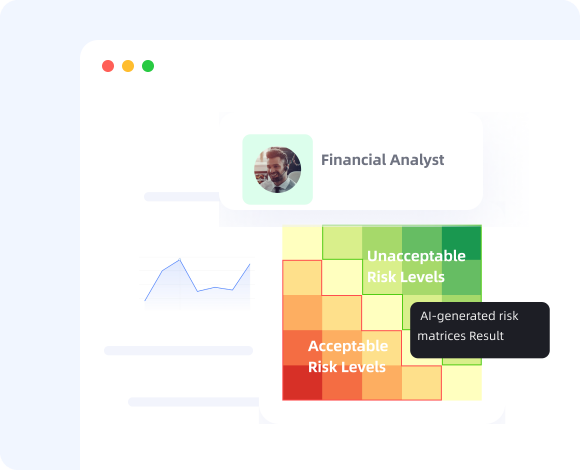Click the peak of the blue line chart
The width and height of the screenshot is (580, 470).
(180, 259)
